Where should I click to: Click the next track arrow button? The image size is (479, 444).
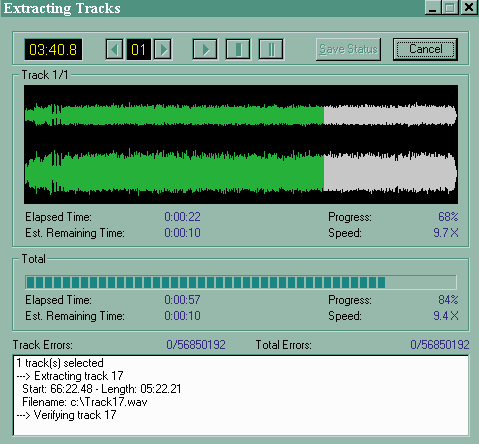click(163, 49)
